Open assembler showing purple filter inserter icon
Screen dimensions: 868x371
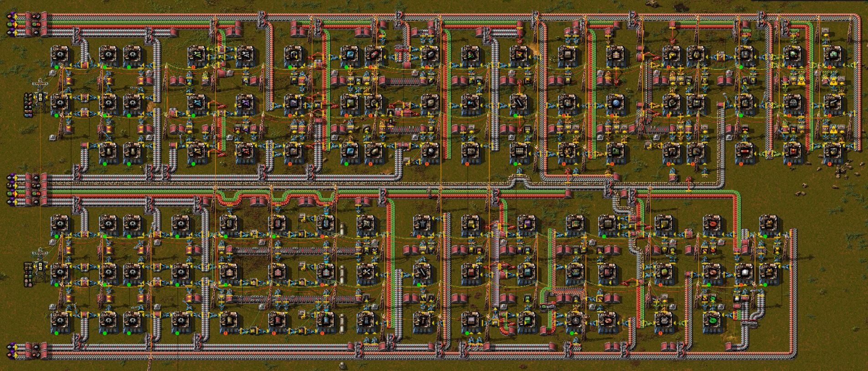(245, 104)
